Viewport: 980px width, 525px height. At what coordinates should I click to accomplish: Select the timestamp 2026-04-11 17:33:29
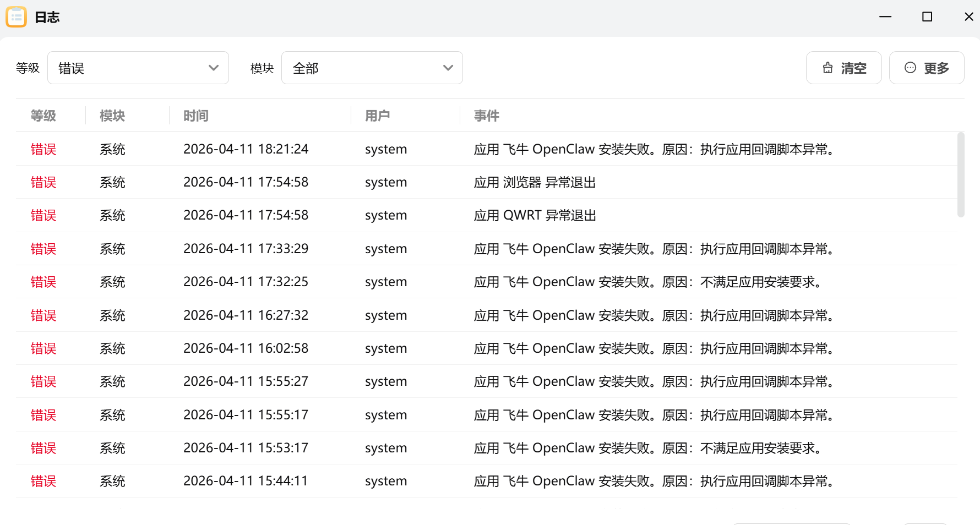[x=246, y=249]
